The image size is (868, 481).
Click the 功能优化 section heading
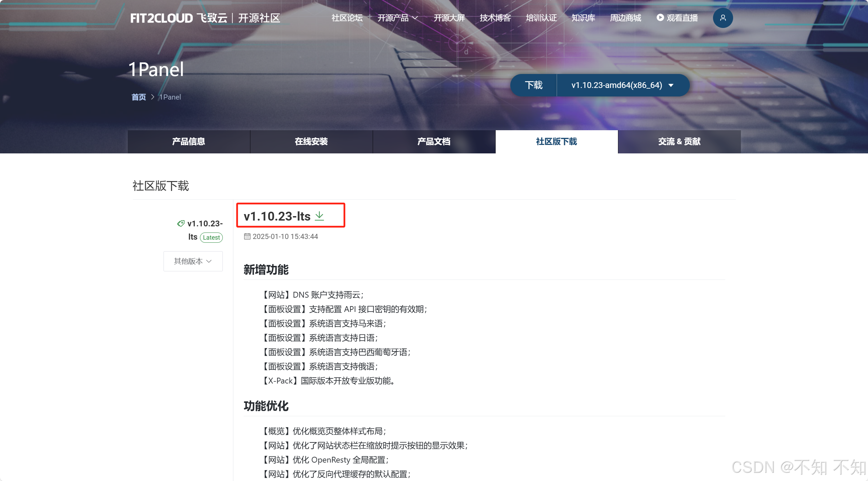click(x=266, y=406)
